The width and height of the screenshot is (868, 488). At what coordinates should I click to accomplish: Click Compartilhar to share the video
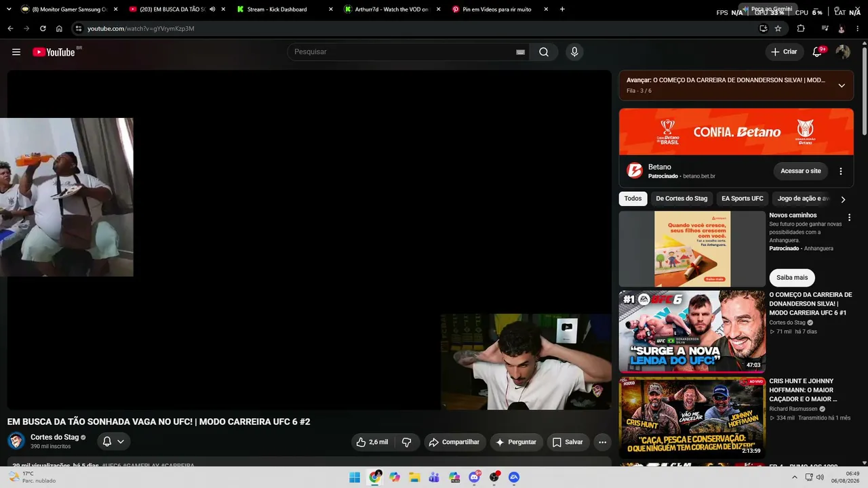pyautogui.click(x=454, y=442)
